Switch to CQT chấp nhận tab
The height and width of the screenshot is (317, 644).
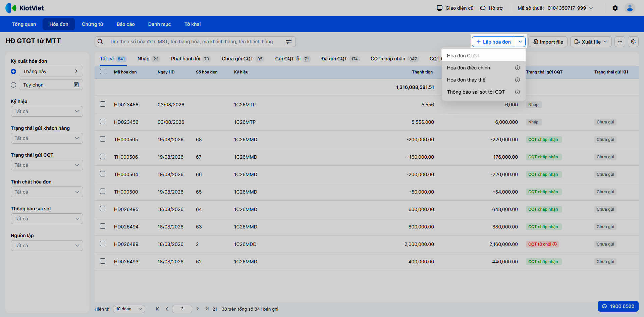coord(394,59)
